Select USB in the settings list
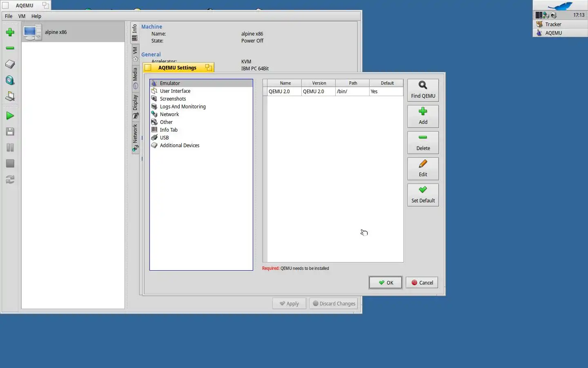The image size is (588, 368). [x=201, y=138]
